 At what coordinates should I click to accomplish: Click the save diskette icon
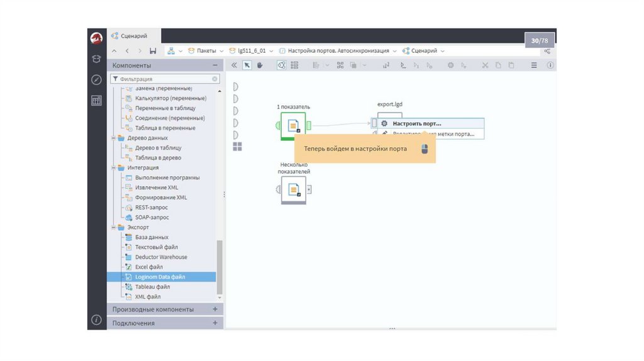(x=153, y=51)
